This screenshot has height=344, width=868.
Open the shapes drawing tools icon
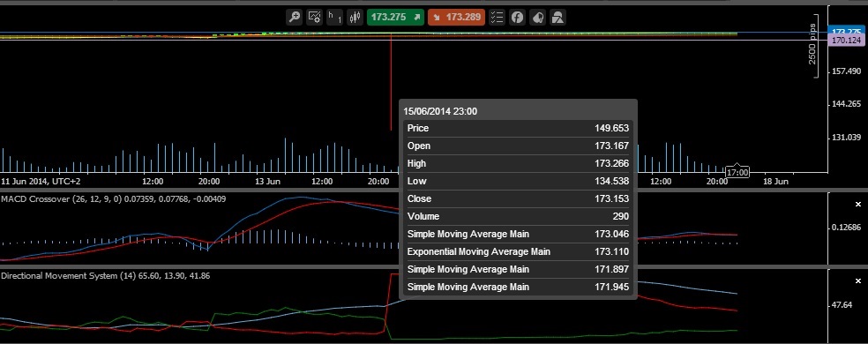[x=558, y=17]
